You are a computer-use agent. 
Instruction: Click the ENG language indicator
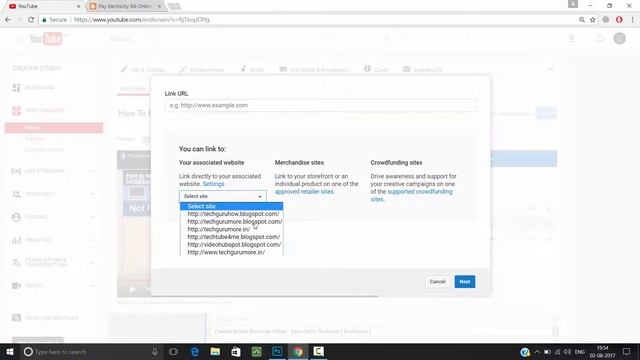[x=580, y=351]
